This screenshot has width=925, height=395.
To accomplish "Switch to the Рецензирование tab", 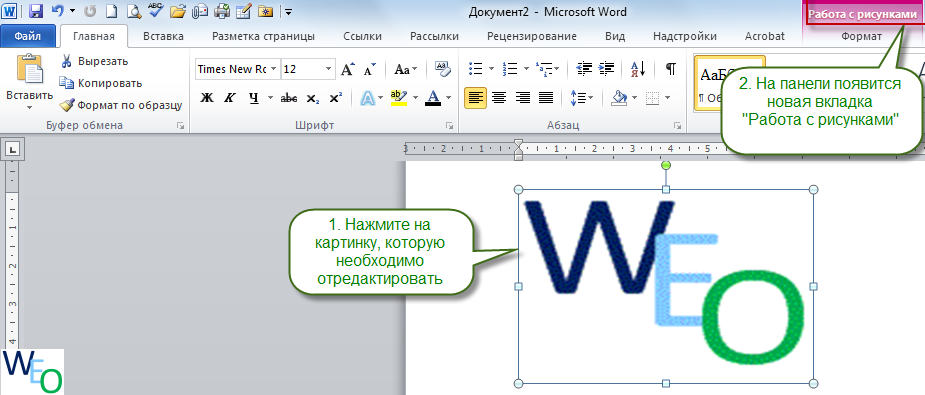I will (x=532, y=36).
